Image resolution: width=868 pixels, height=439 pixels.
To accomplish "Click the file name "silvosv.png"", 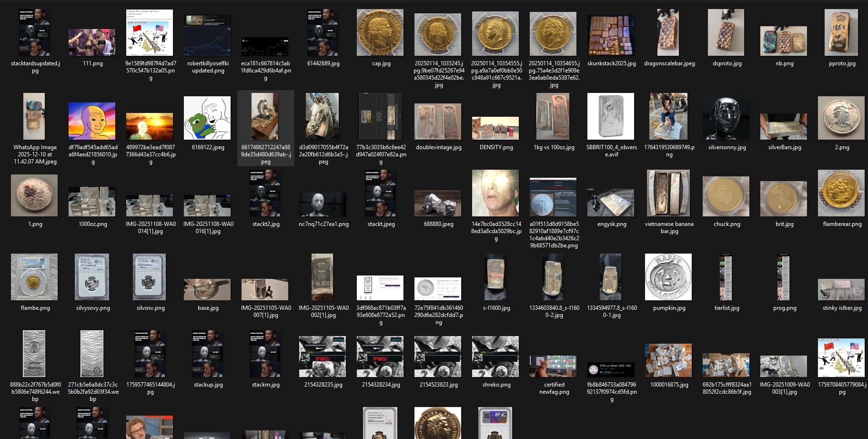I will (151, 308).
